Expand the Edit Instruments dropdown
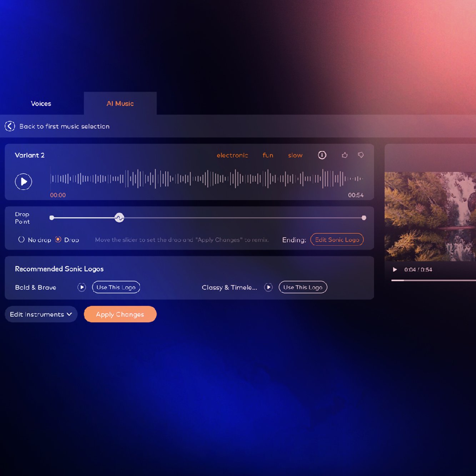 pos(41,314)
